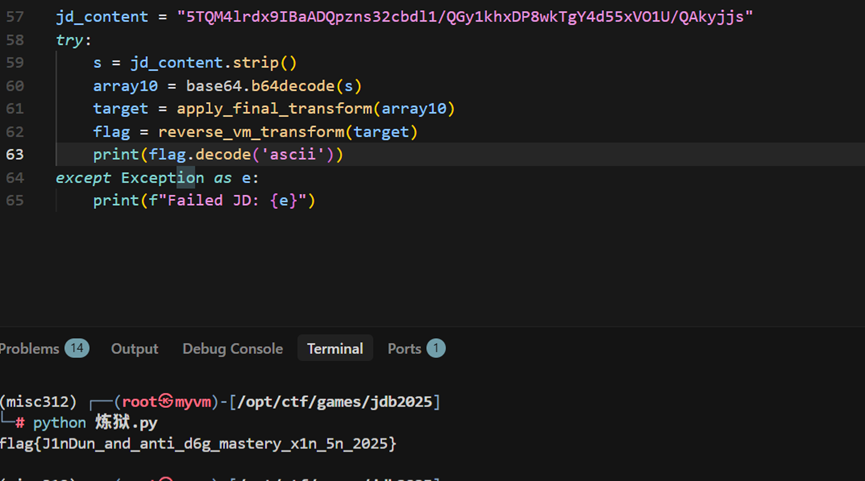Click the active Terminal tab

(x=335, y=348)
